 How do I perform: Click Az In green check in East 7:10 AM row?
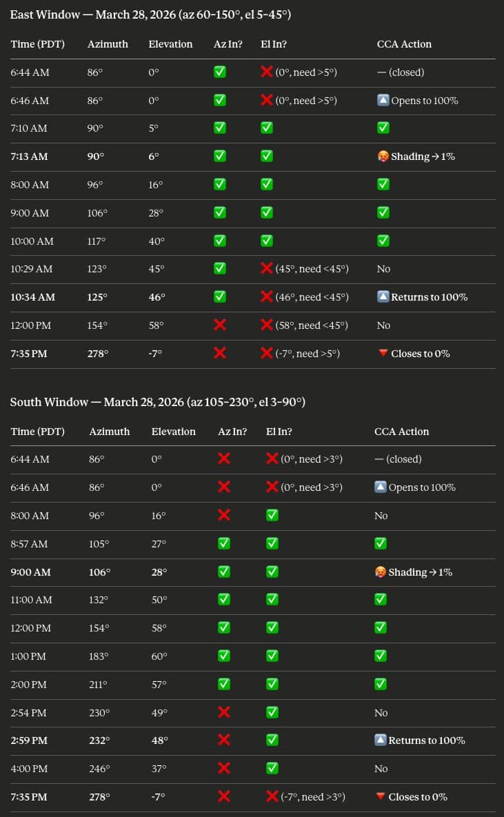tap(220, 128)
